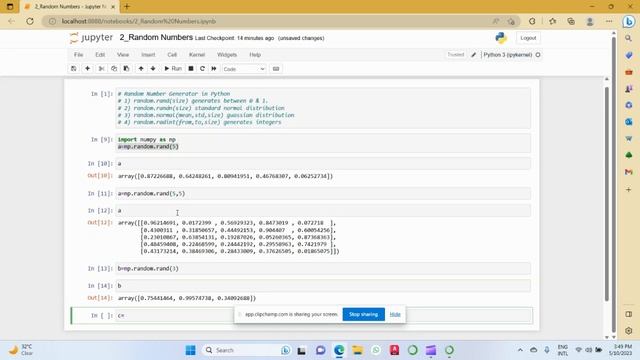Click cell In [13] b=np.random.rand(3)
The width and height of the screenshot is (640, 360).
[323, 268]
